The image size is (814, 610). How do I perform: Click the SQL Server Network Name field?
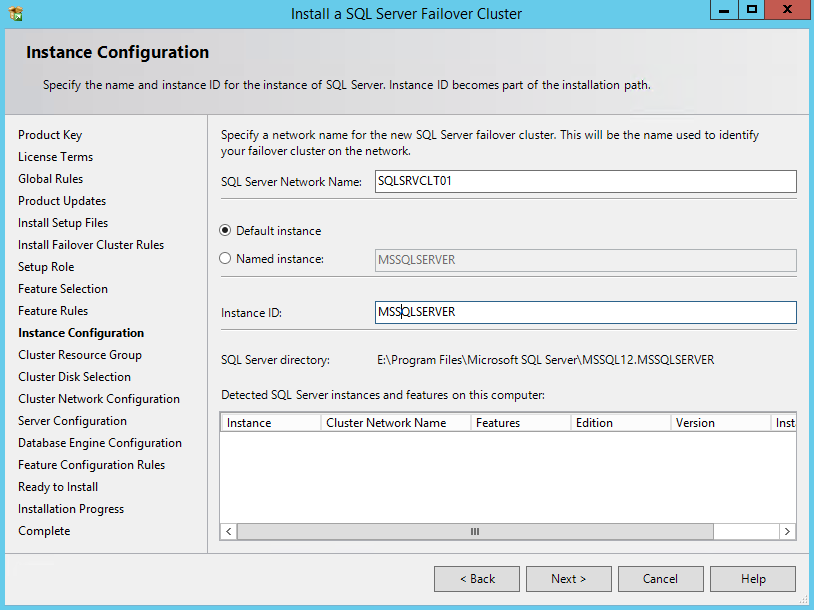coord(586,182)
